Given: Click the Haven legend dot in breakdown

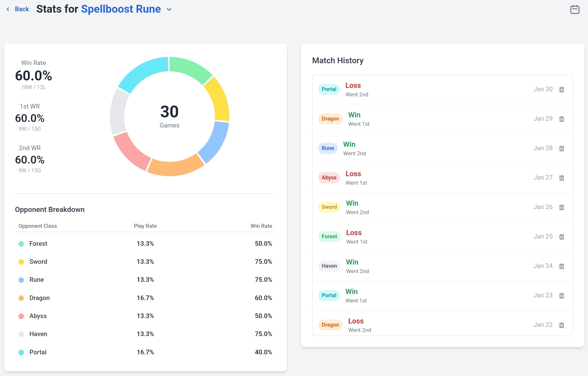Looking at the screenshot, I should click(x=21, y=334).
